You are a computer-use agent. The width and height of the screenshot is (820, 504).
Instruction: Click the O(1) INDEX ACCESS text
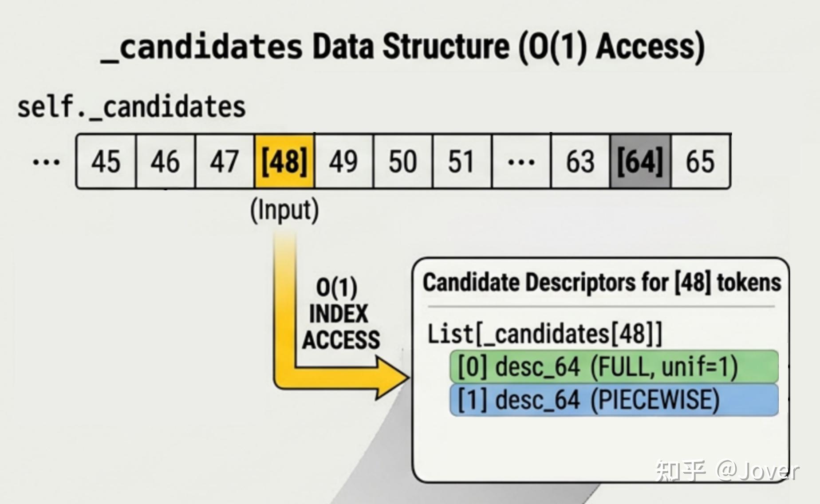(x=340, y=314)
